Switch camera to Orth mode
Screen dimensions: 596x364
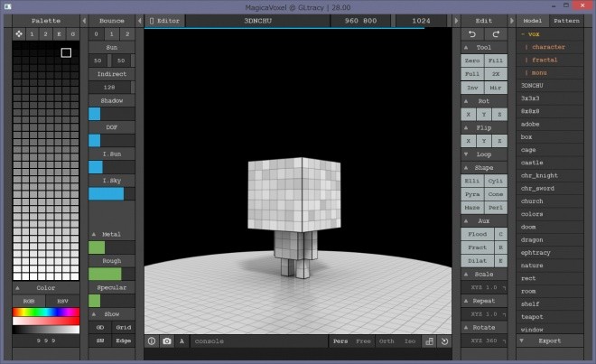(386, 341)
